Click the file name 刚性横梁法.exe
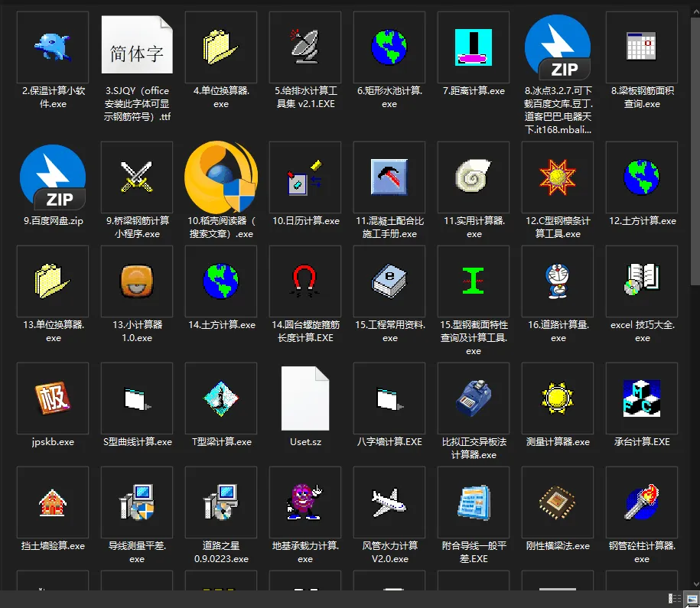This screenshot has width=700, height=608. (558, 546)
